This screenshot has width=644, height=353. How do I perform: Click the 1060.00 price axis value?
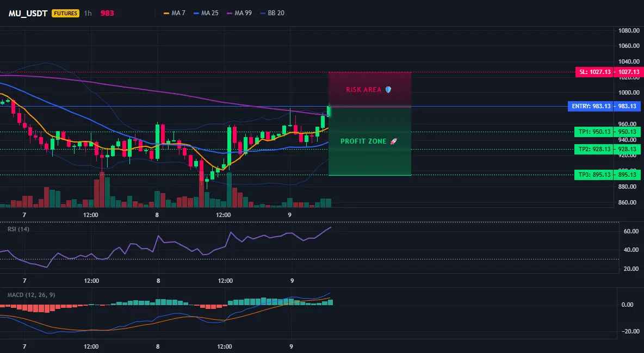click(629, 46)
